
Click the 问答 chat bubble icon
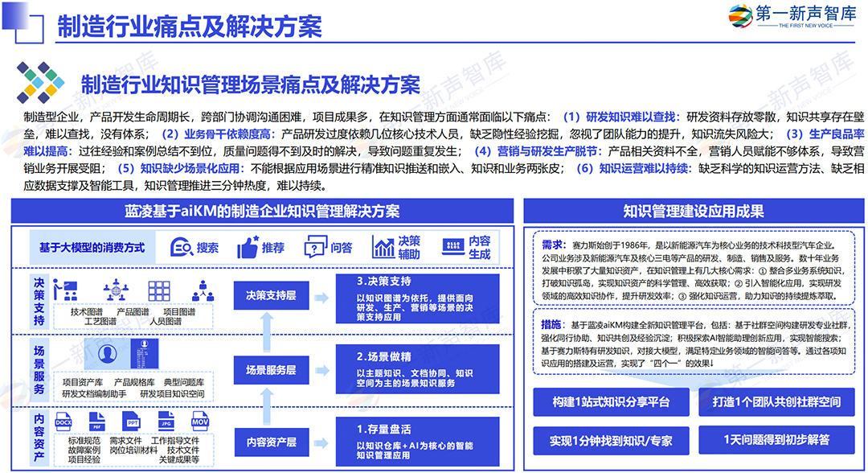[x=315, y=248]
